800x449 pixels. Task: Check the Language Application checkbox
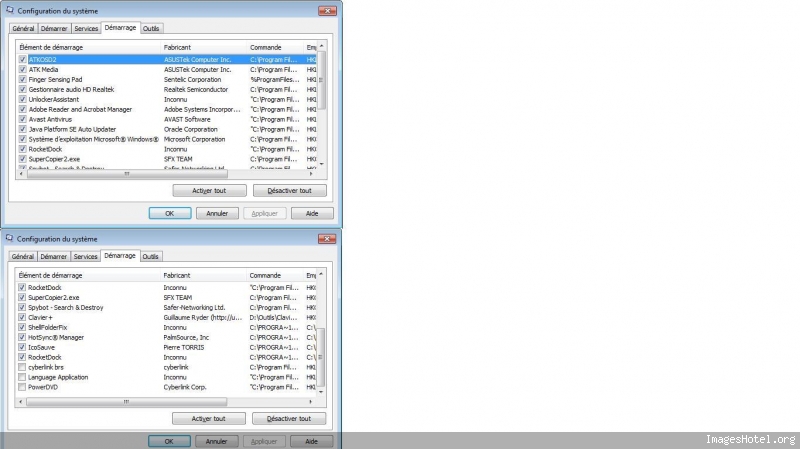[22, 377]
